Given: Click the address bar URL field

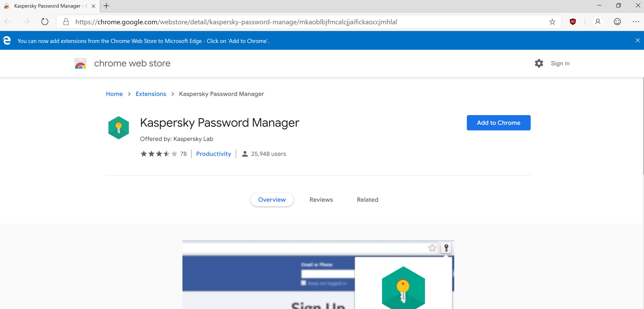Looking at the screenshot, I should pos(300,22).
